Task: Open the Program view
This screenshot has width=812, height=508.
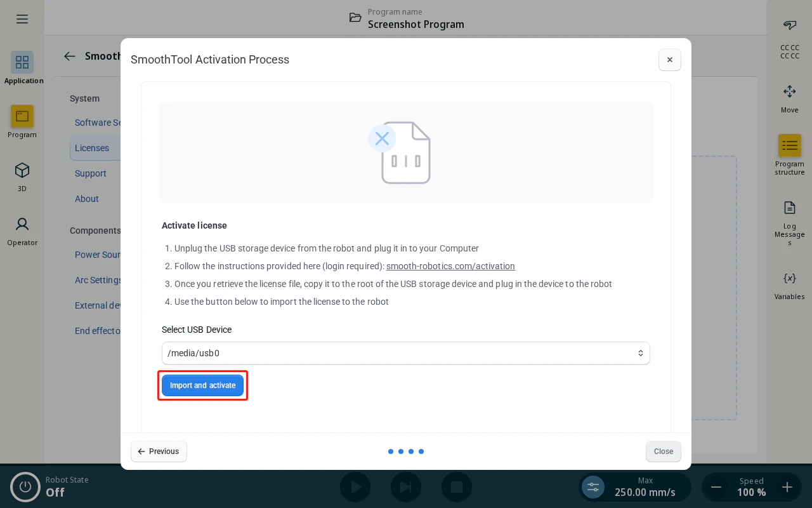Action: pos(22,122)
